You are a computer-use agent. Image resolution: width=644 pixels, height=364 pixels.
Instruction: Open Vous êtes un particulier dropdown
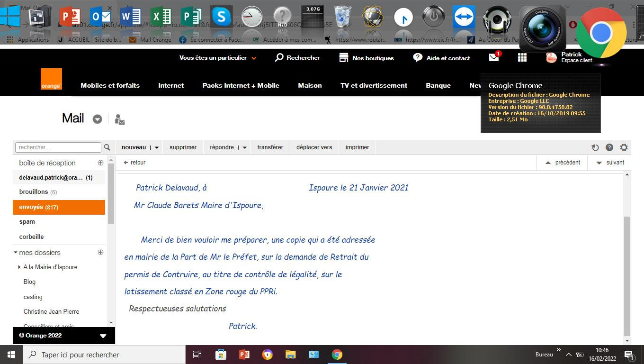[x=218, y=58]
